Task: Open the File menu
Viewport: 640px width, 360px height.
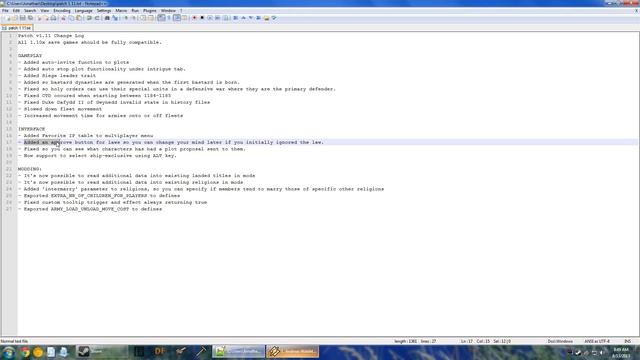Action: [5, 11]
